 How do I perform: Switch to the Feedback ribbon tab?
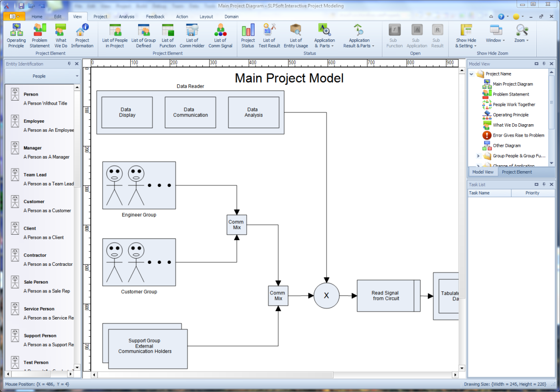pyautogui.click(x=155, y=16)
